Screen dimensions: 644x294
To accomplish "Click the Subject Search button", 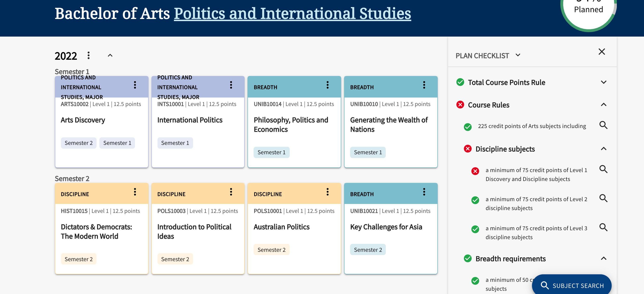I will click(x=572, y=285).
